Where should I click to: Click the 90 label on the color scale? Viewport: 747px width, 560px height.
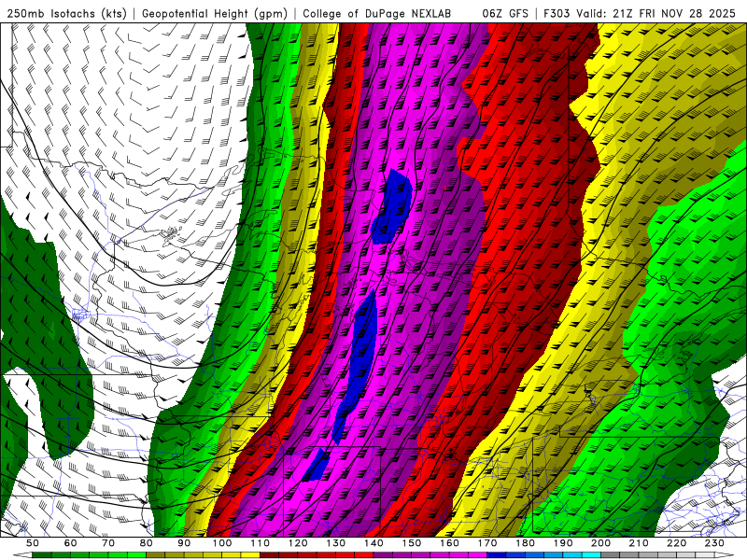pos(184,543)
